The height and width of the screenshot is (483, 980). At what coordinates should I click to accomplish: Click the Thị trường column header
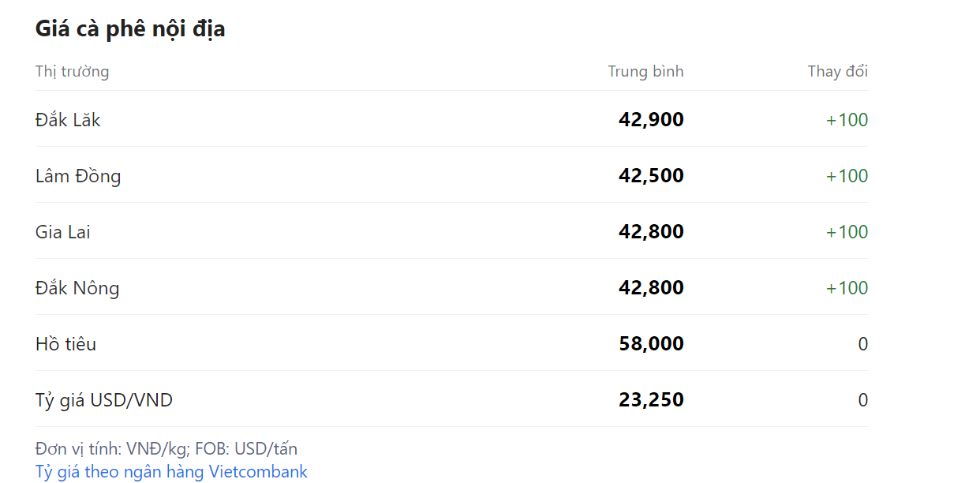[x=72, y=72]
